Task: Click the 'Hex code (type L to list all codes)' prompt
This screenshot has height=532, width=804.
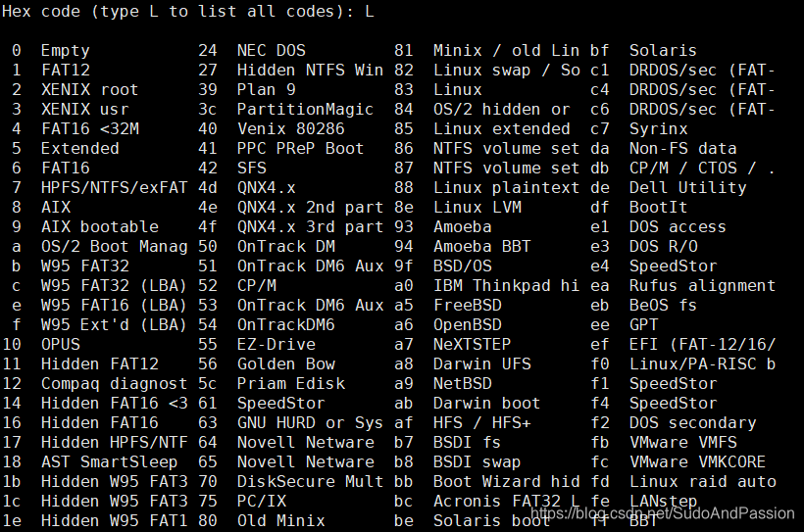Action: (x=177, y=12)
